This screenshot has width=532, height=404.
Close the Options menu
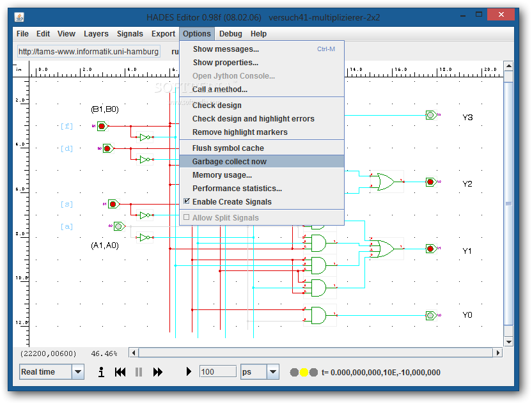197,34
